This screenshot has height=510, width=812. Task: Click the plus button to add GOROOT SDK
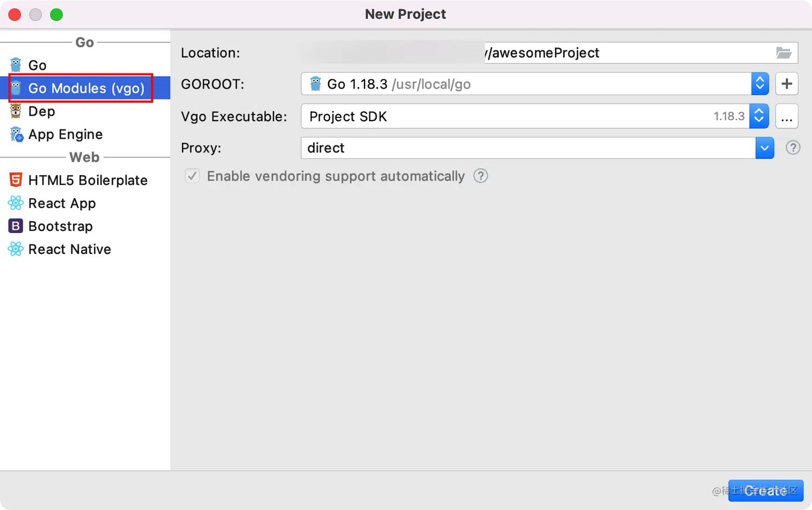[787, 84]
